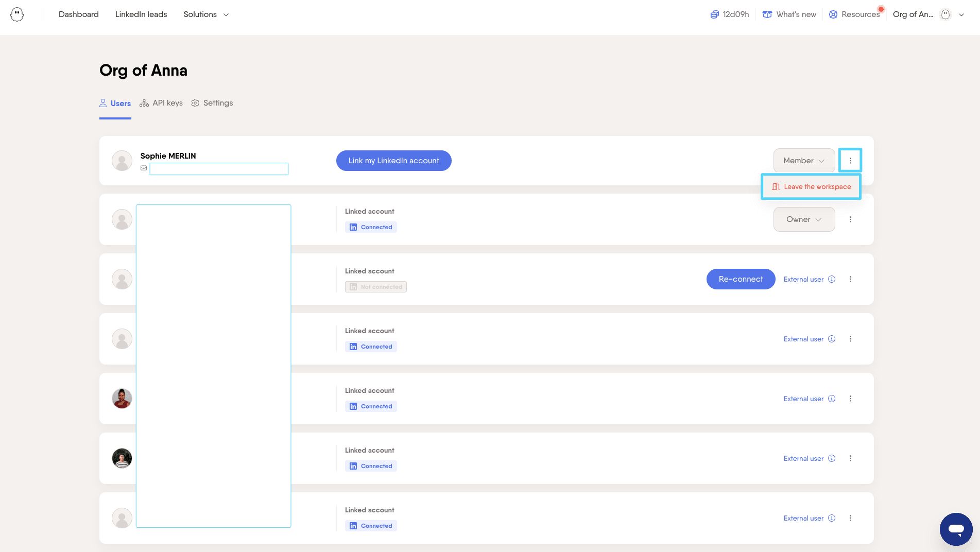
Task: Go to LinkedIn leads
Action: click(141, 14)
